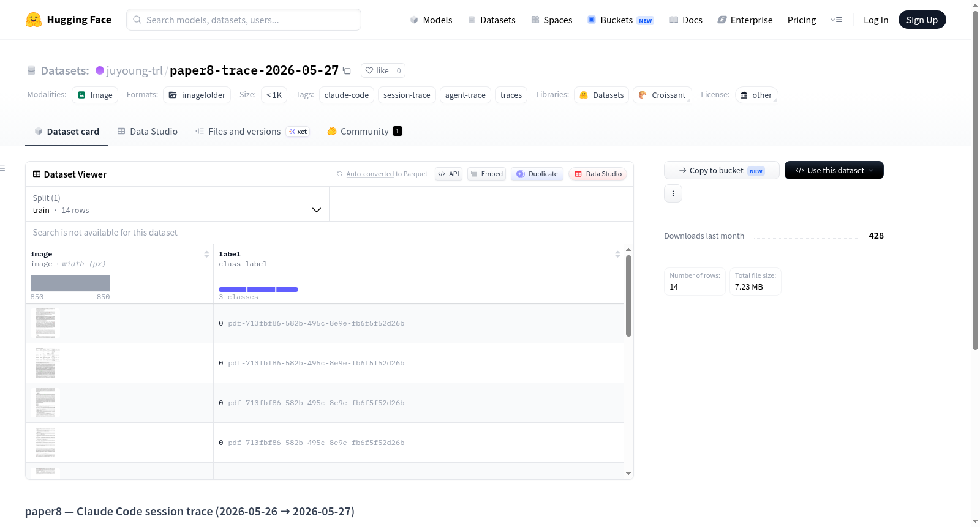The height and width of the screenshot is (527, 980).
Task: Open Docs in navigation
Action: [x=686, y=20]
